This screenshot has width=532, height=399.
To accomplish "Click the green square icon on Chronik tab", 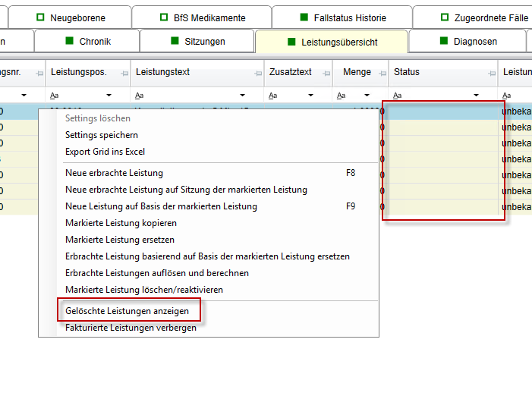I will pos(70,41).
